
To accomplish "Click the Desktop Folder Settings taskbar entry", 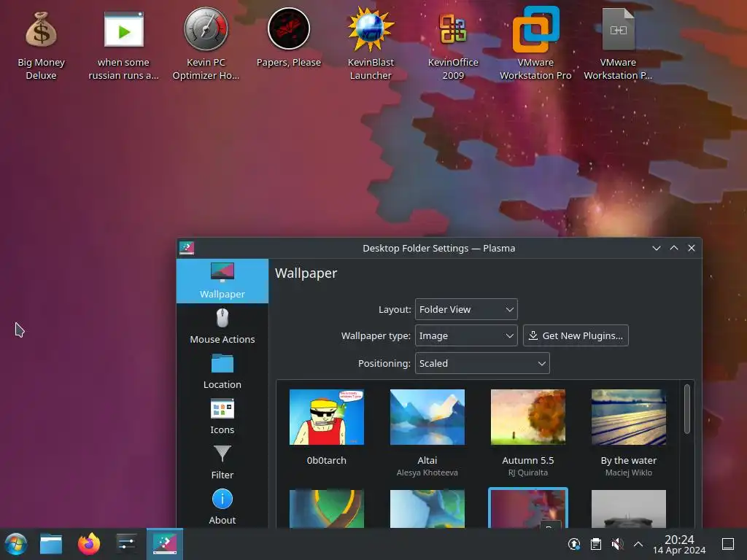I will [x=165, y=544].
